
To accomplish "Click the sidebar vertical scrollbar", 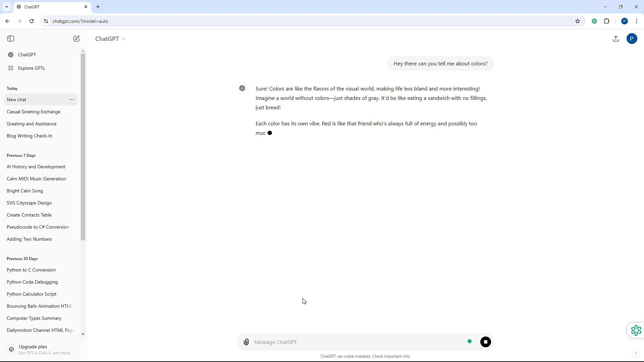I will 83,147.
